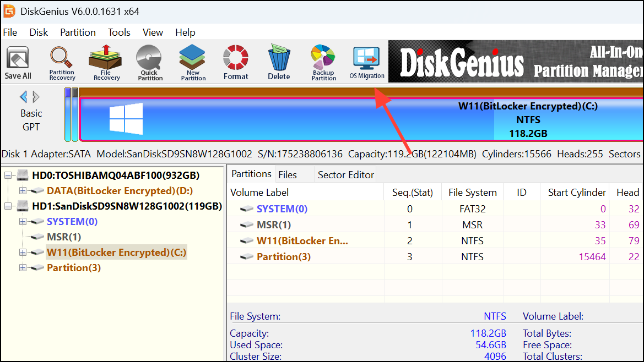Go to previous disk arrow

coord(23,97)
